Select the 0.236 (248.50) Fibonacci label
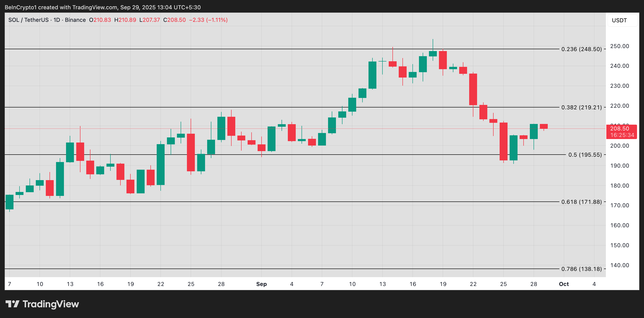This screenshot has width=644, height=318. [581, 49]
